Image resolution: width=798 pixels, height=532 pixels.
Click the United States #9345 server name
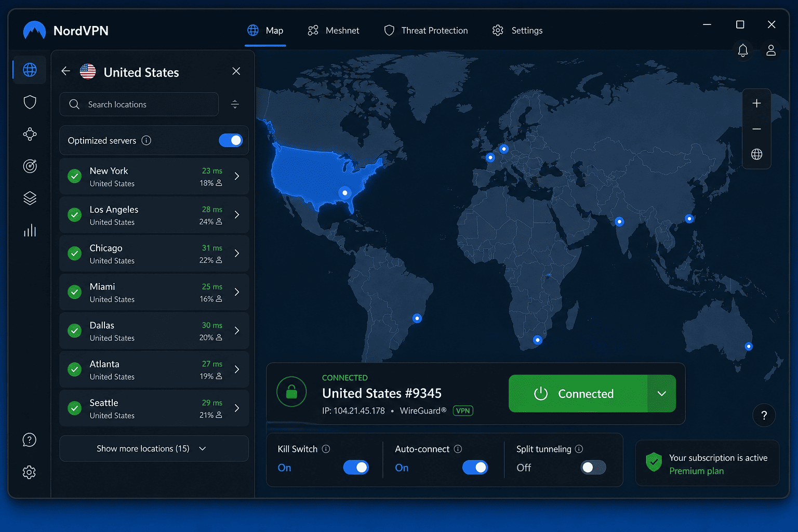(x=382, y=393)
